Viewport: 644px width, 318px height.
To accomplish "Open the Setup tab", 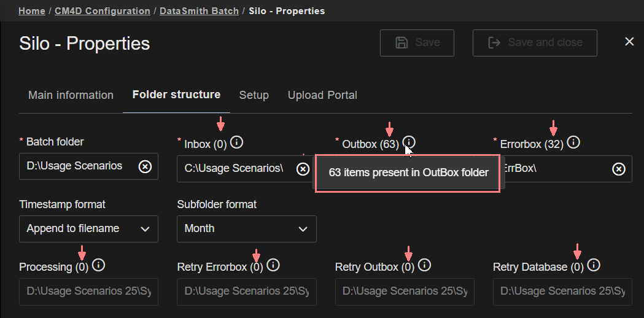I will 254,95.
